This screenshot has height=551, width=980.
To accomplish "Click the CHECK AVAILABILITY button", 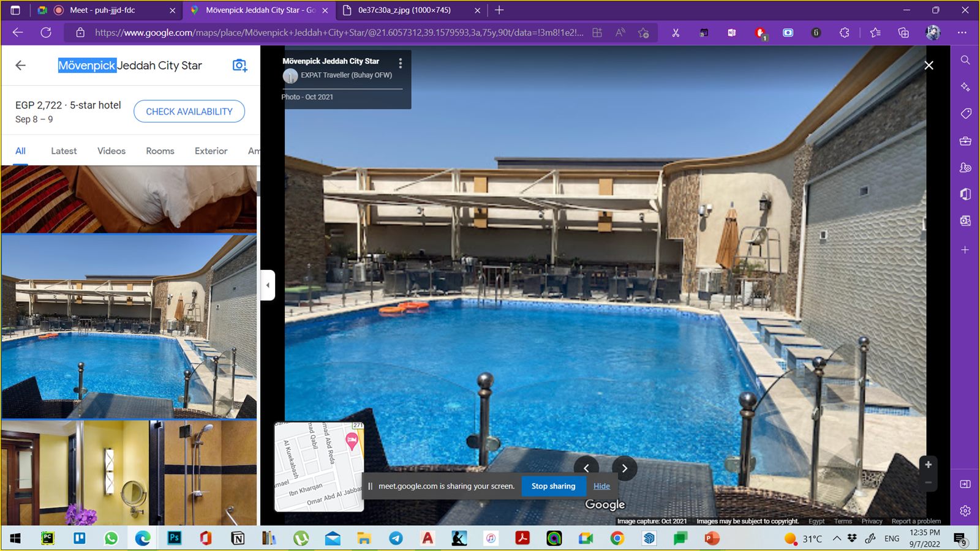I will (189, 111).
